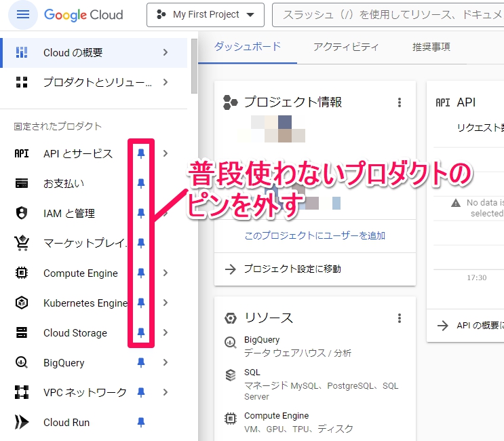Click arrow icon beside API の概要
This screenshot has height=441, width=504.
(x=442, y=326)
